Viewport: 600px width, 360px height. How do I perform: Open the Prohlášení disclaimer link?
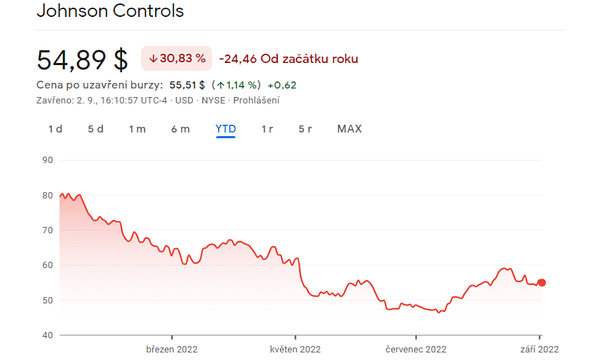coord(256,100)
